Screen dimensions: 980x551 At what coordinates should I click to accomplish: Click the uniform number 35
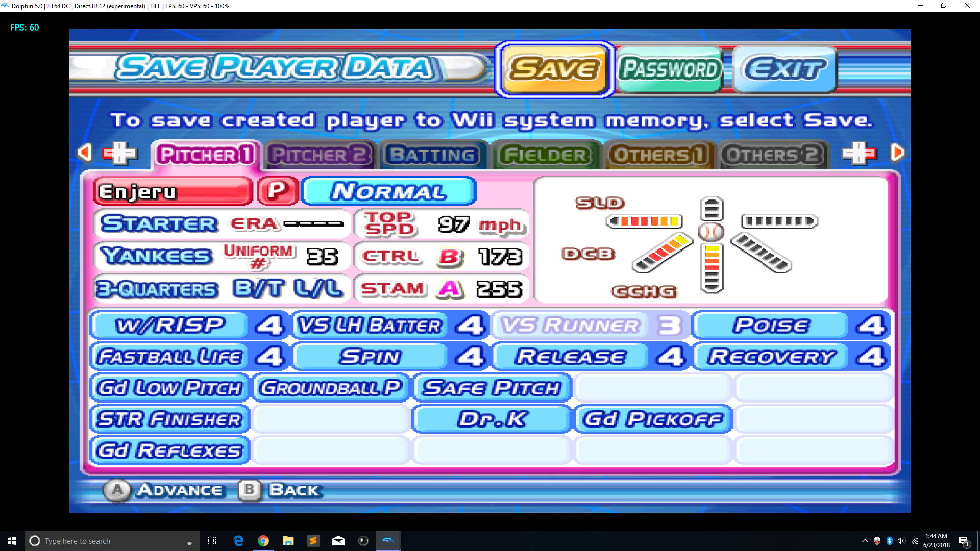pos(323,257)
